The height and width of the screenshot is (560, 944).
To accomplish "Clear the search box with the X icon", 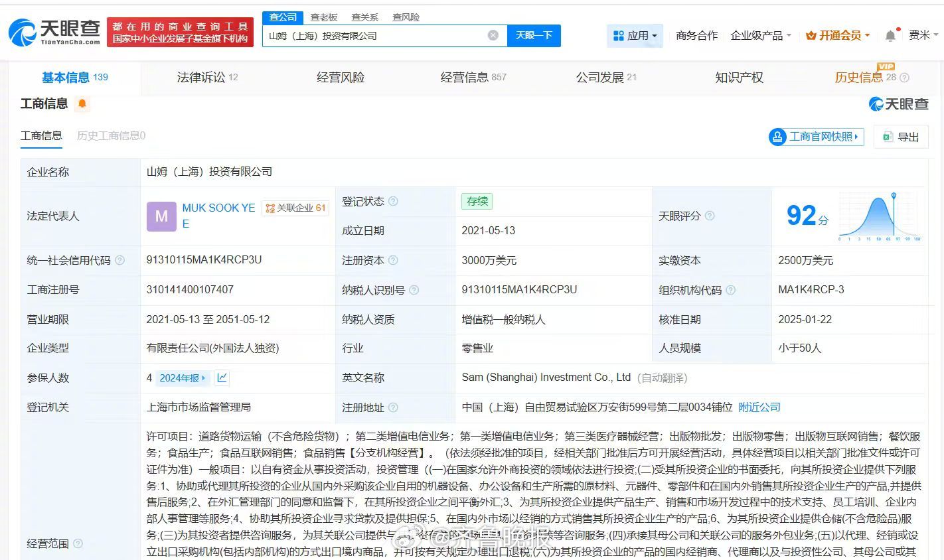I will [493, 35].
